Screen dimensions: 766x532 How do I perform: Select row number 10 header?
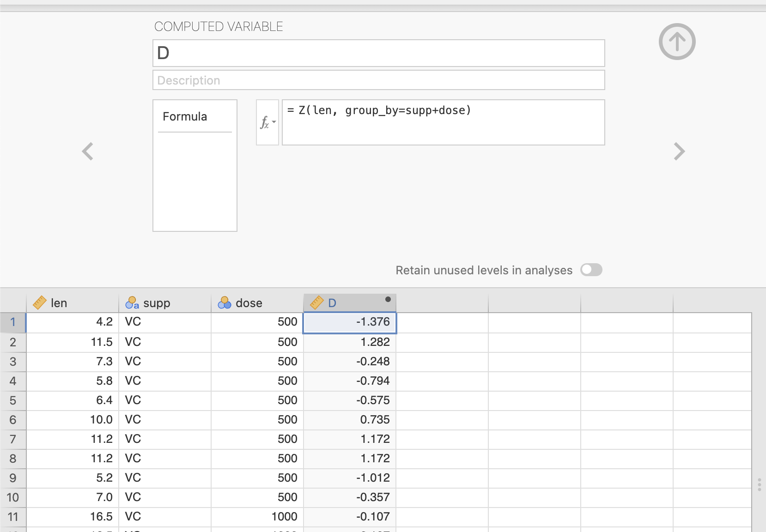[13, 497]
